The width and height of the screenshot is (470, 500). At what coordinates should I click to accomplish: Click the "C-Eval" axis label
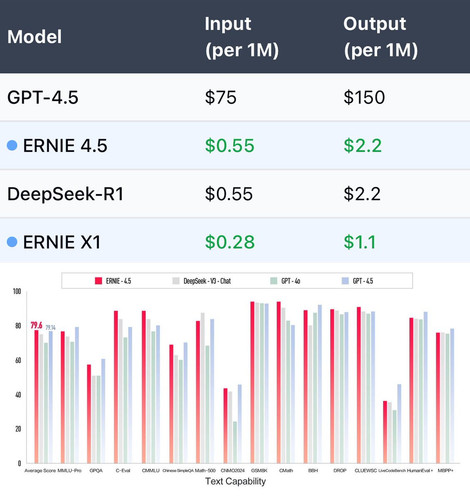point(123,471)
